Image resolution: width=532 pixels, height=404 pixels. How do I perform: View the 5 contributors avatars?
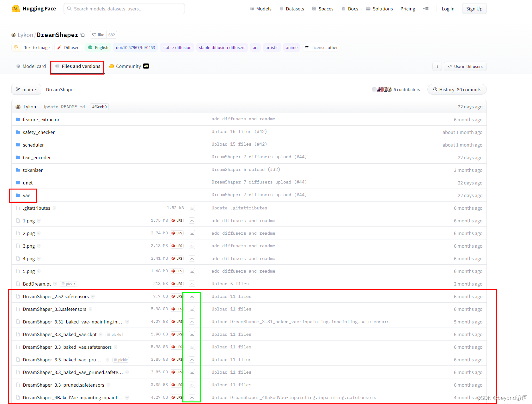point(382,89)
